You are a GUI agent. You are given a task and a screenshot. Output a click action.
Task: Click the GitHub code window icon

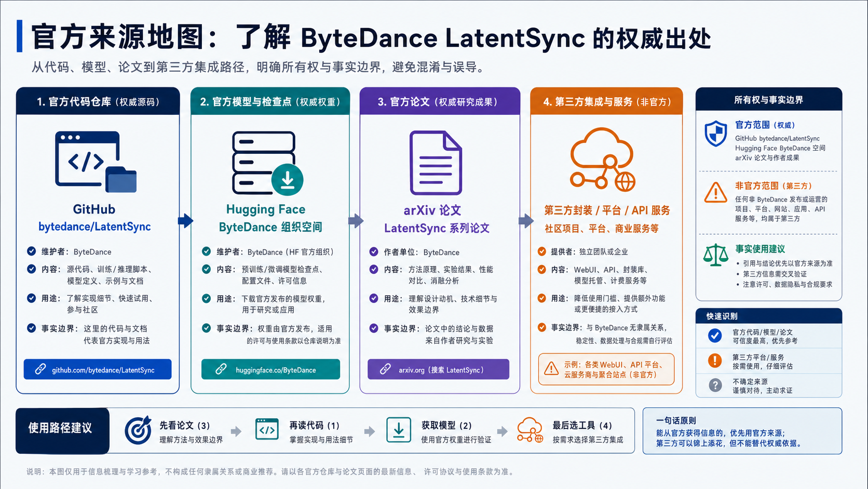pyautogui.click(x=96, y=162)
